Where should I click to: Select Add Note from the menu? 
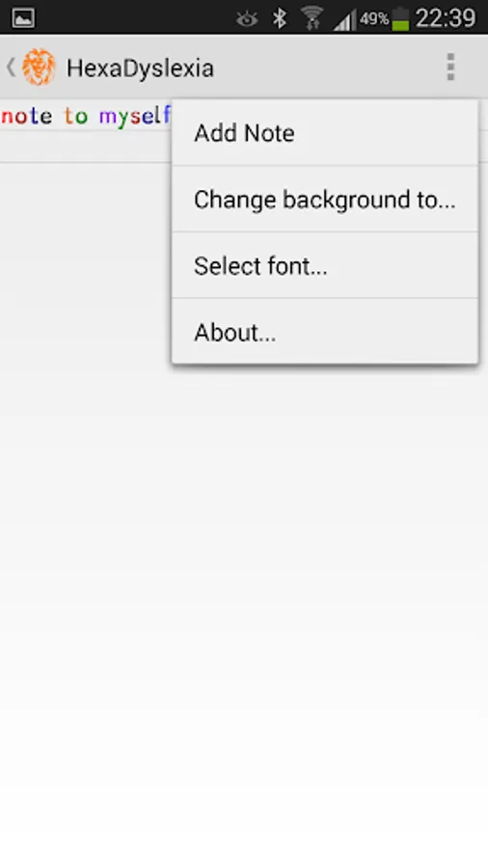(325, 133)
